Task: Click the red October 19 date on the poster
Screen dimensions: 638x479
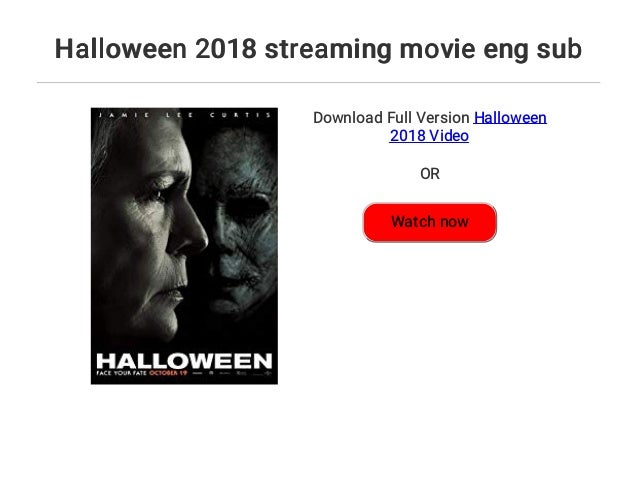Action: 168,372
